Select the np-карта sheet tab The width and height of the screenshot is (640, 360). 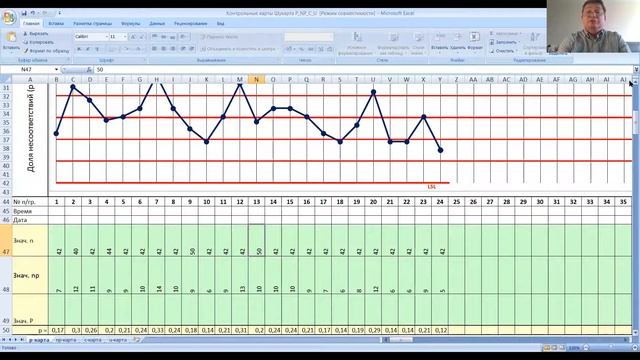pyautogui.click(x=67, y=340)
